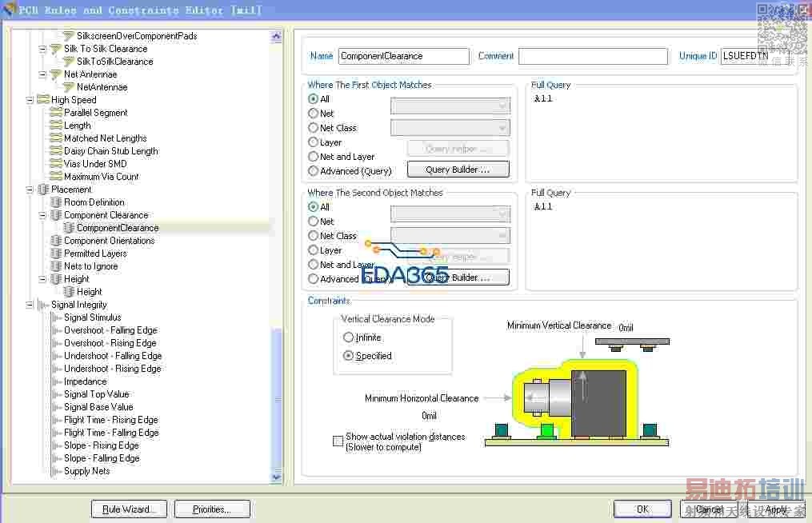The width and height of the screenshot is (812, 523).
Task: Select Signal Top Value rule
Action: tap(96, 394)
